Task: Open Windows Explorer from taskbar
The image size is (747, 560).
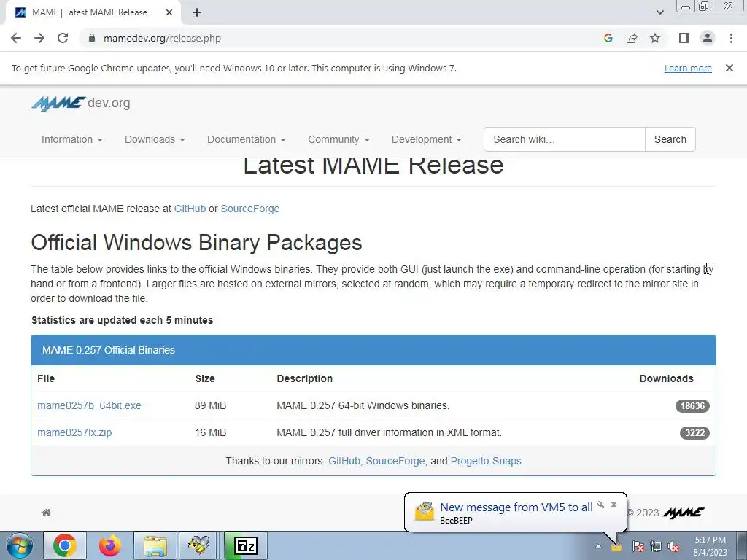Action: click(155, 545)
